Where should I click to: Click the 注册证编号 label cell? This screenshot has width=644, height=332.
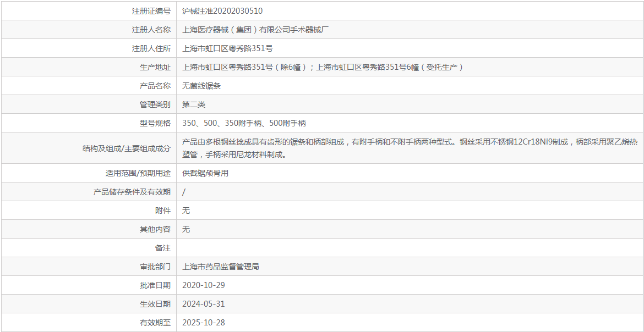pos(151,11)
